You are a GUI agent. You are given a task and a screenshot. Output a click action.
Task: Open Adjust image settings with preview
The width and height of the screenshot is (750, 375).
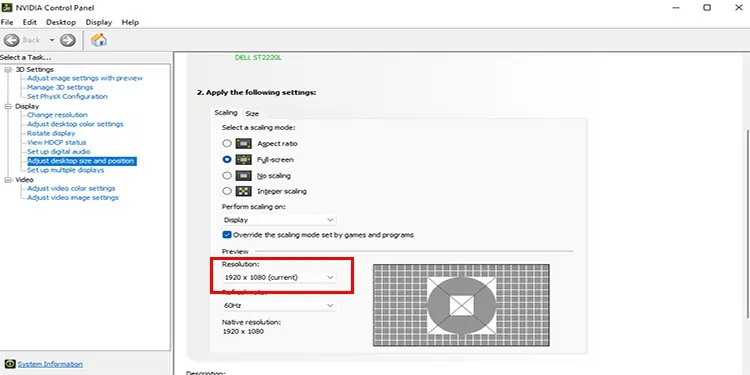(85, 78)
